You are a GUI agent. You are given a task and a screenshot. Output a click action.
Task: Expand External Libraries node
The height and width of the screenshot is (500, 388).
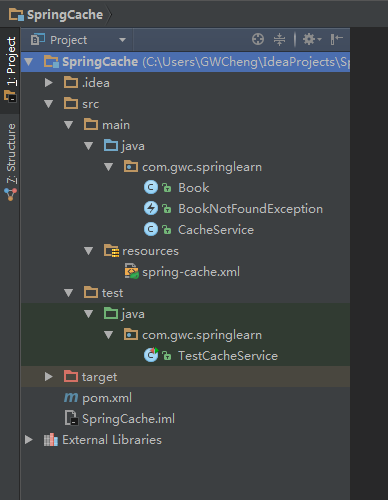pyautogui.click(x=29, y=440)
